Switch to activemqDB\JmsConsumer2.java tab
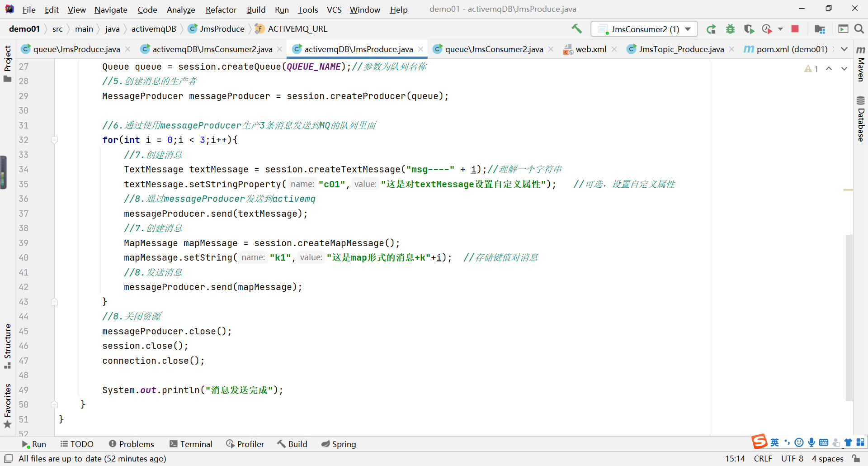The height and width of the screenshot is (466, 868). pos(212,49)
